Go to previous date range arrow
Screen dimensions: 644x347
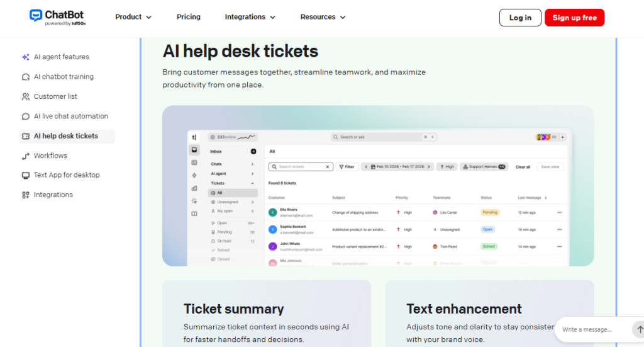click(x=366, y=167)
